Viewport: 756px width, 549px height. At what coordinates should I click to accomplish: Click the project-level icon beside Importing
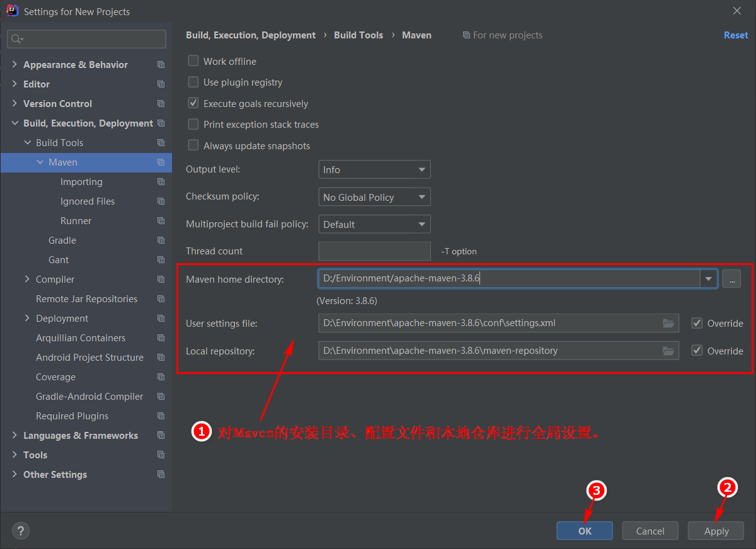click(x=161, y=182)
